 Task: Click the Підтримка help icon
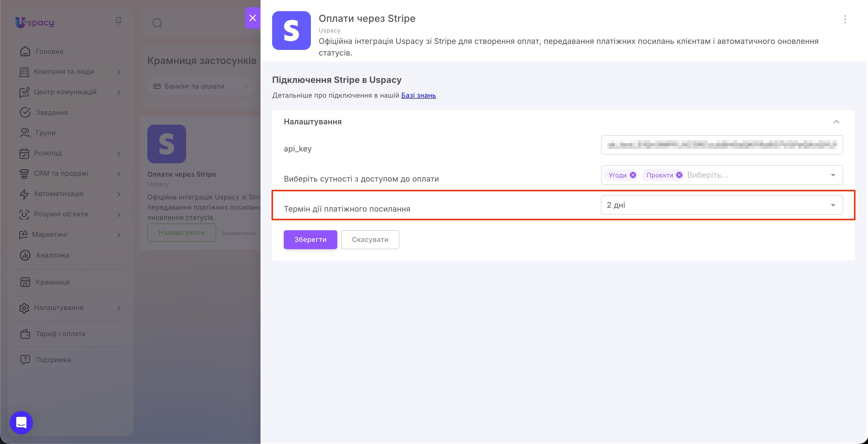(25, 360)
